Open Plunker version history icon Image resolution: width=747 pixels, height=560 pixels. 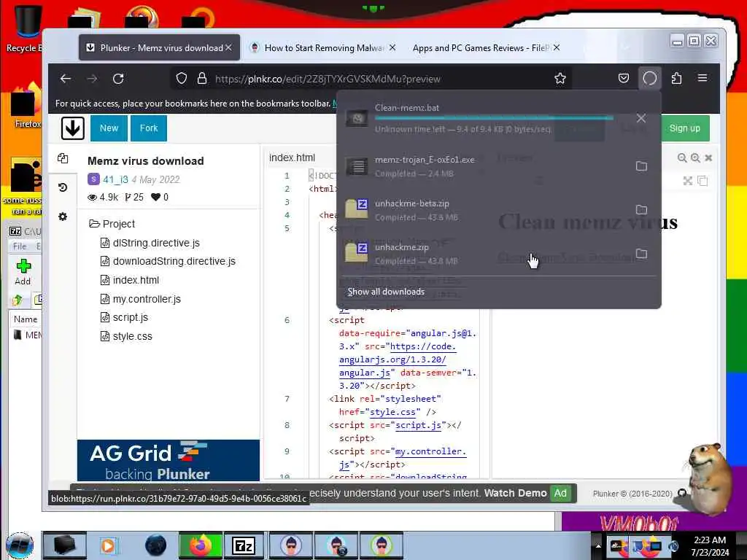63,187
